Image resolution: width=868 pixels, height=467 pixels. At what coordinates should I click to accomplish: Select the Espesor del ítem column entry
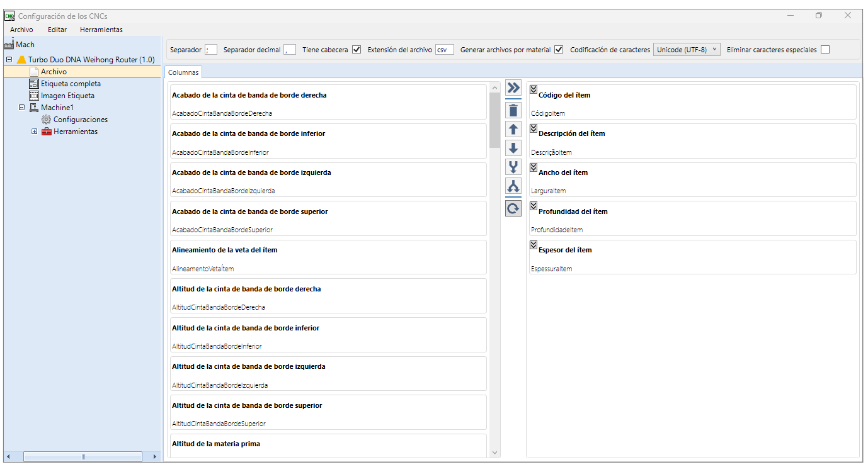click(x=693, y=257)
